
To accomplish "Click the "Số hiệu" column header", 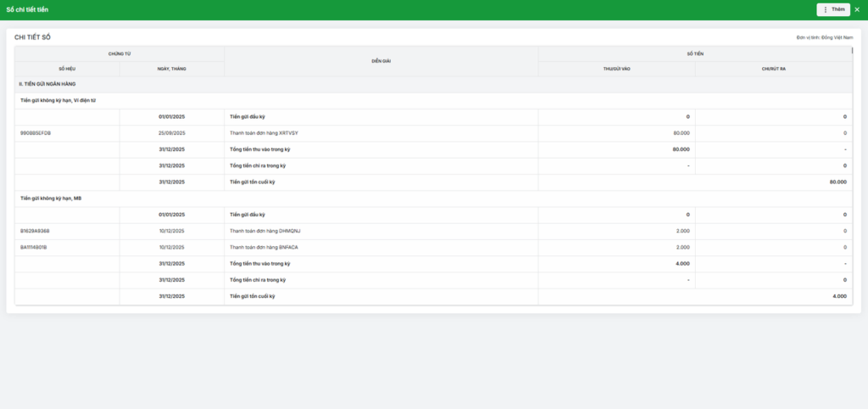I will point(67,69).
